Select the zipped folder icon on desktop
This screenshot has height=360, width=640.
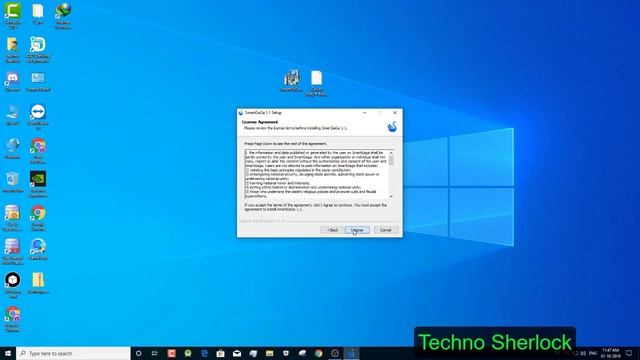38,283
